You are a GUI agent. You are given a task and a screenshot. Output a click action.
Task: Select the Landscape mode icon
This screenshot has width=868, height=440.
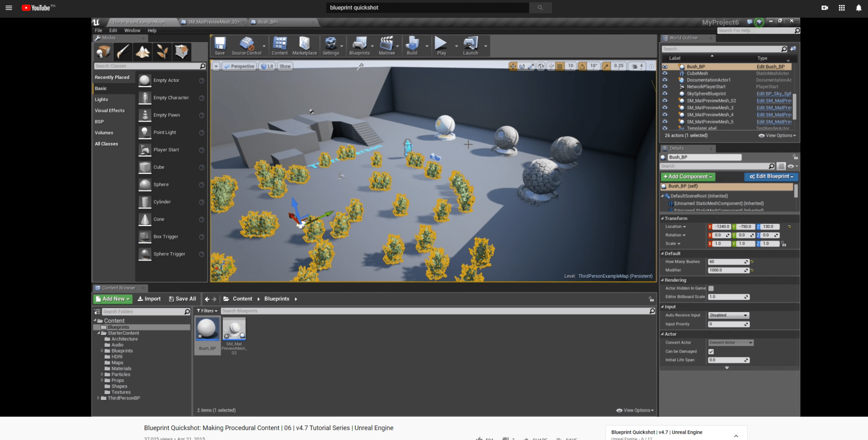[142, 52]
